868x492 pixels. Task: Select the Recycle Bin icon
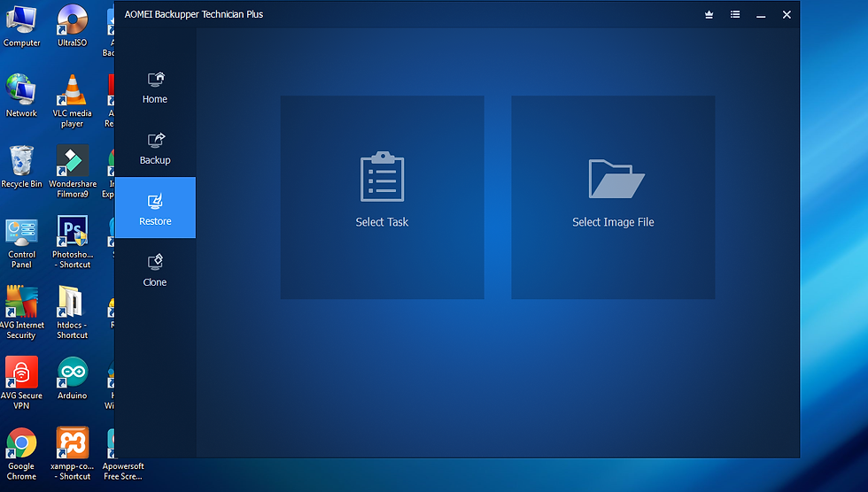(21, 167)
